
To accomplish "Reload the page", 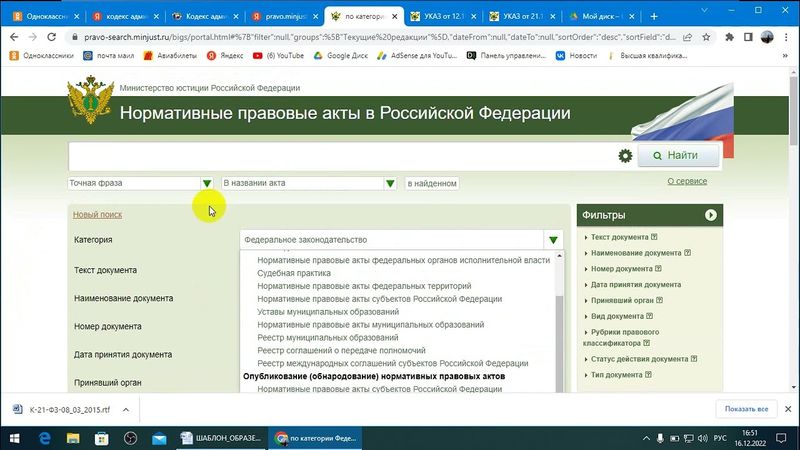I will (x=52, y=37).
